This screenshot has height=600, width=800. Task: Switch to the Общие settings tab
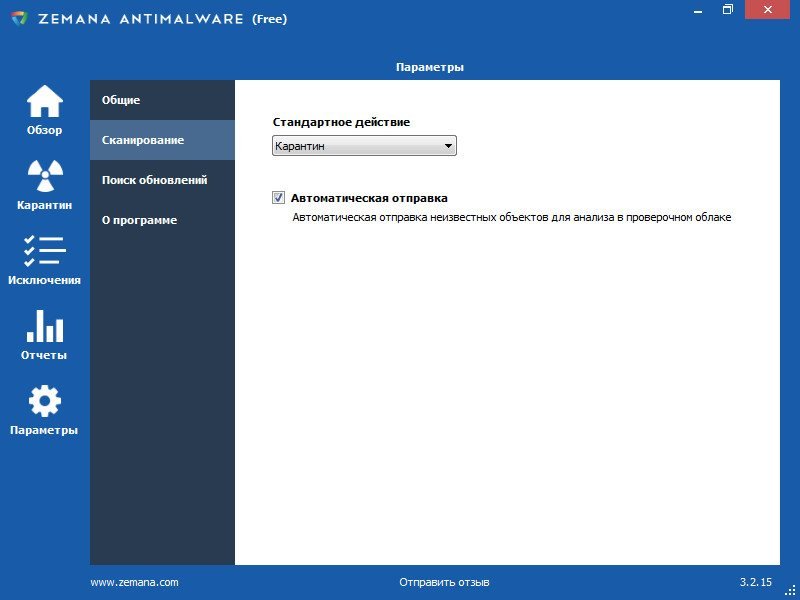coord(162,100)
